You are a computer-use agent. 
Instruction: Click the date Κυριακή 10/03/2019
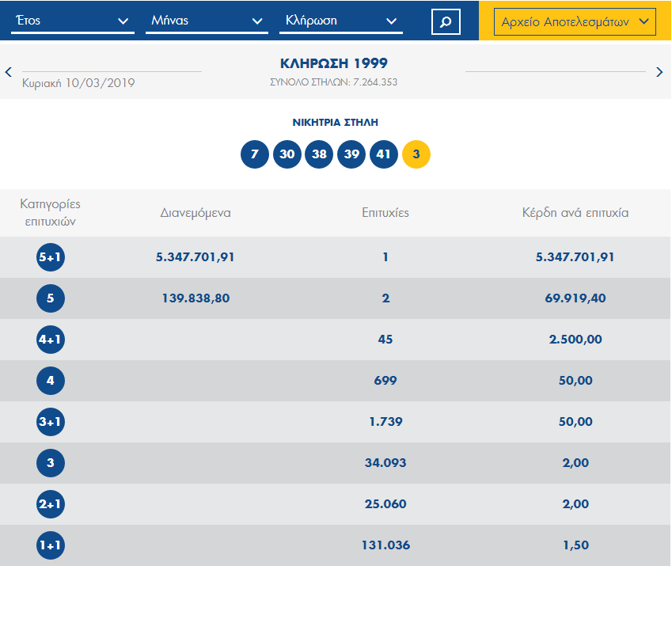point(78,82)
